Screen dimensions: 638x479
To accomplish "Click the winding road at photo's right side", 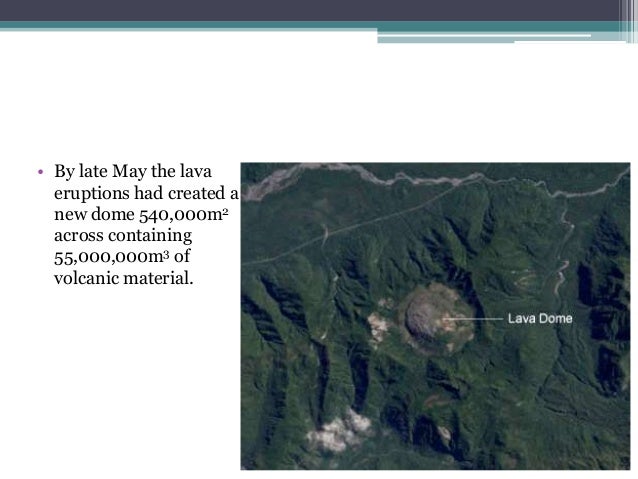I will 564,252.
